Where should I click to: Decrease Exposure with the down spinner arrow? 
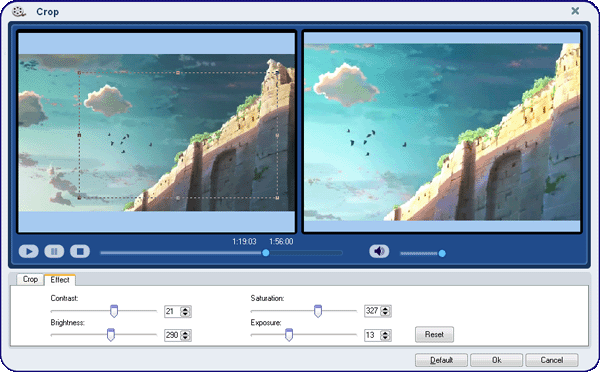[386, 338]
